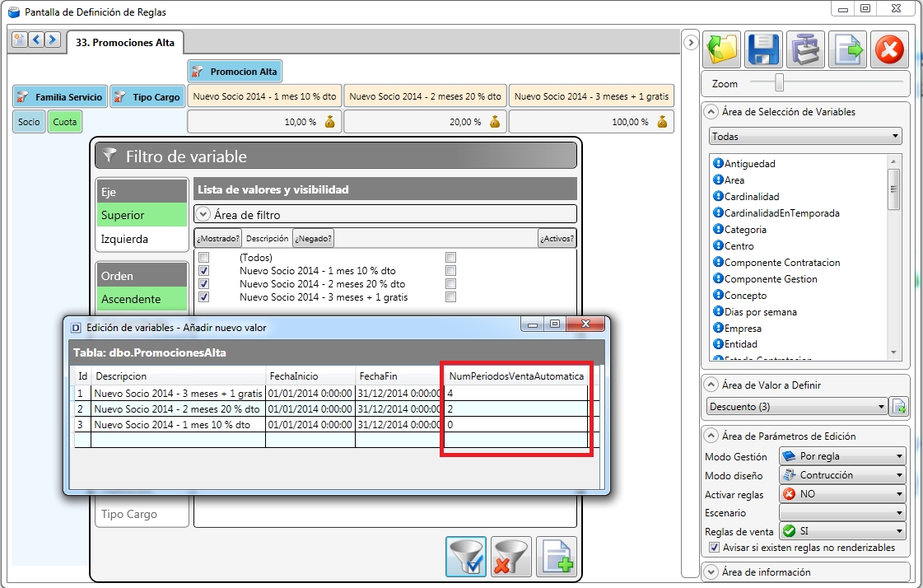Select 'Superior' in the Eje list
The width and height of the screenshot is (923, 588).
142,215
